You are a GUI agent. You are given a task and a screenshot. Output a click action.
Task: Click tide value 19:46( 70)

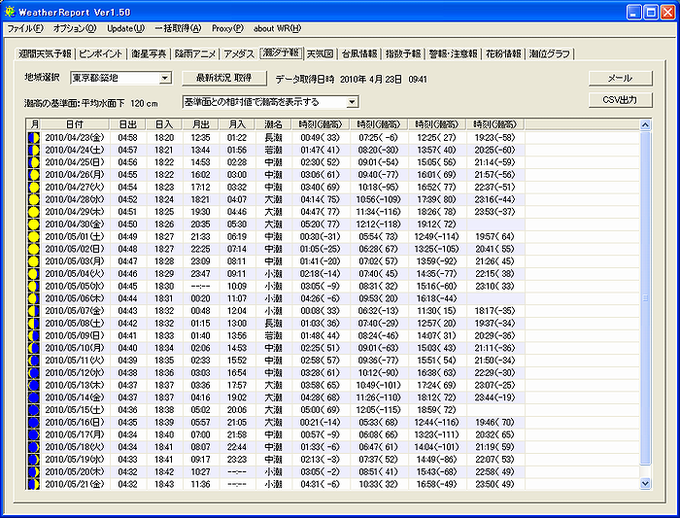pyautogui.click(x=495, y=422)
